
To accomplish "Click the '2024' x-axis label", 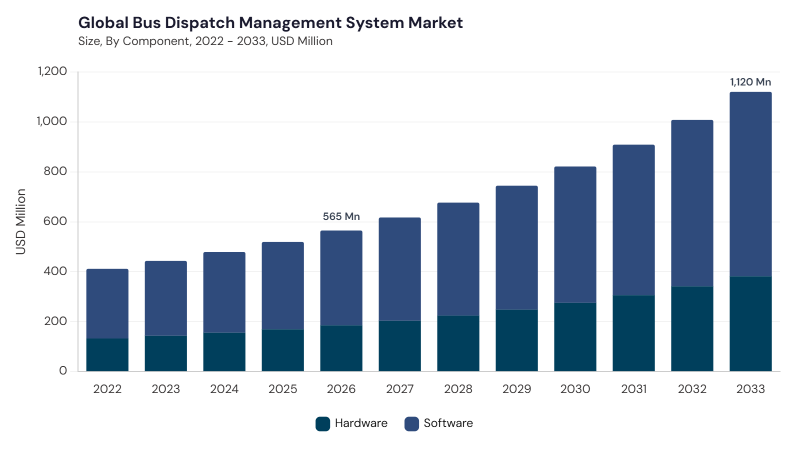I will pos(224,389).
